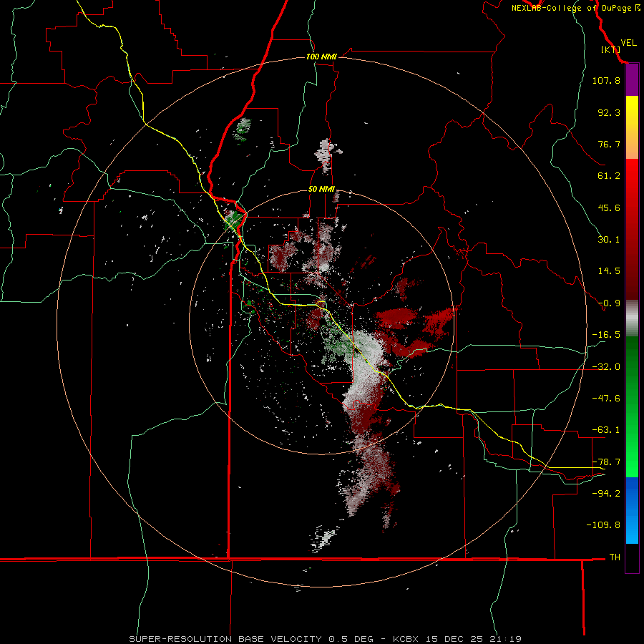Pick the purple segment of the velocity scale
The width and height of the screenshot is (644, 644).
click(x=632, y=80)
